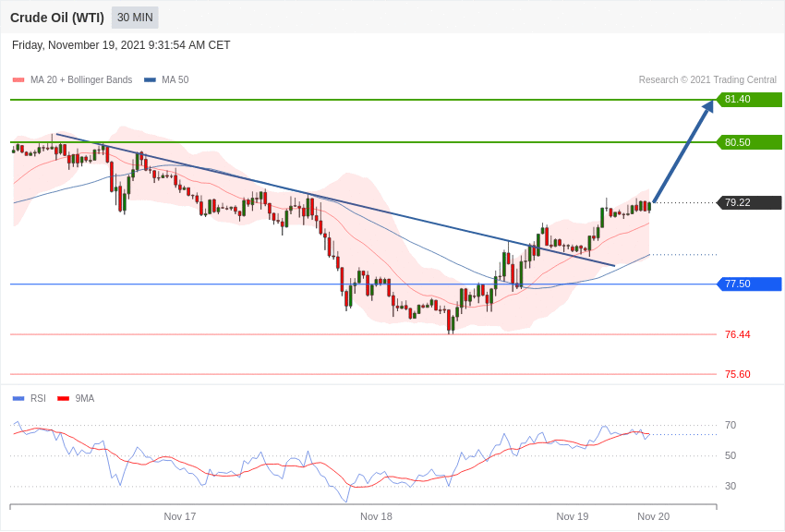Click the red 9MA legend swatch
785x532 pixels.
[x=63, y=399]
